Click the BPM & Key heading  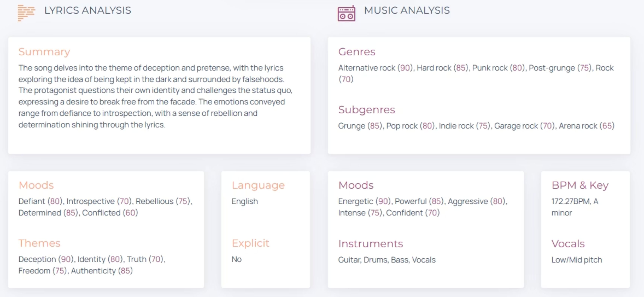click(580, 185)
